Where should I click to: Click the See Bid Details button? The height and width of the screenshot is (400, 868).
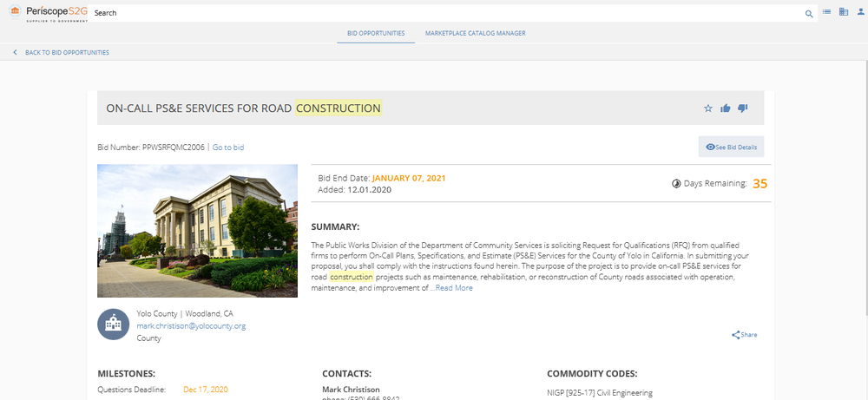pyautogui.click(x=731, y=148)
